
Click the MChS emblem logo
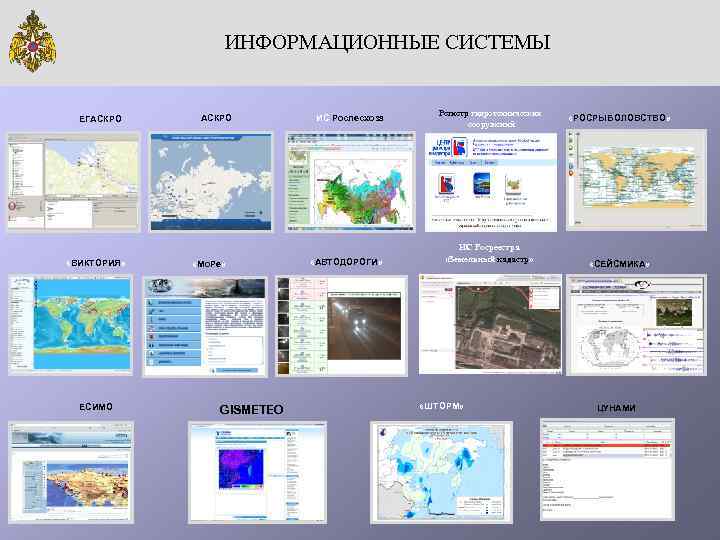[33, 41]
